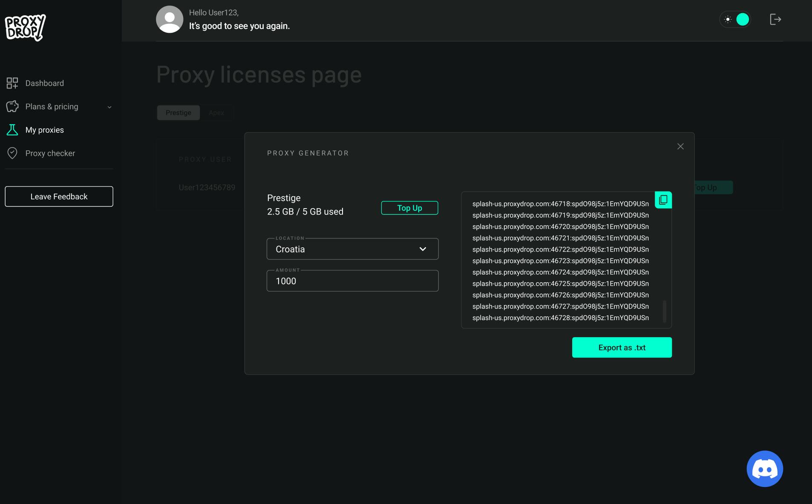Click the Prestige plan name in dialog
The height and width of the screenshot is (504, 812).
(284, 198)
